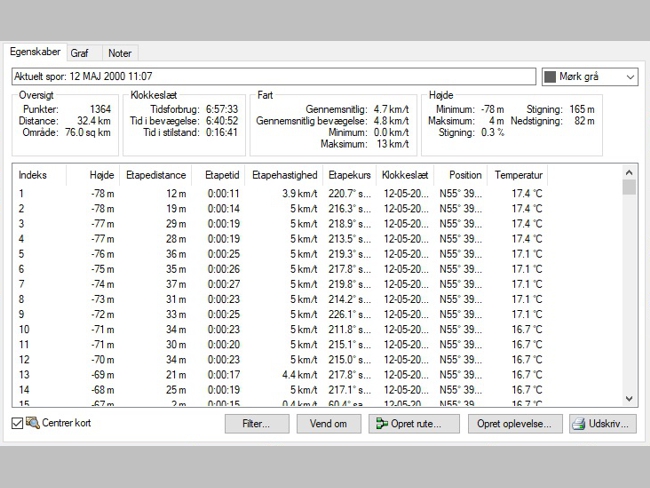Viewport: 650px width, 488px height.
Task: Sort by the Etapekurs column header
Action: pyautogui.click(x=350, y=175)
